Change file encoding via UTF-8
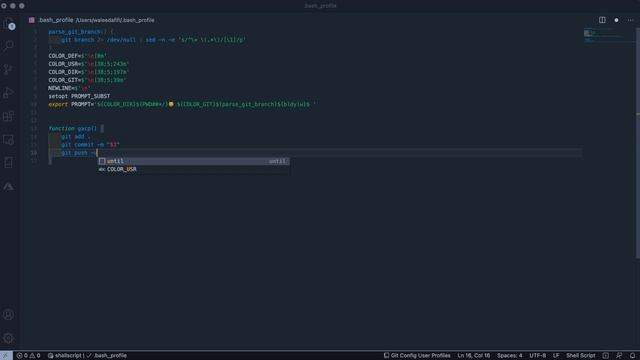This screenshot has width=640, height=360. click(538, 356)
